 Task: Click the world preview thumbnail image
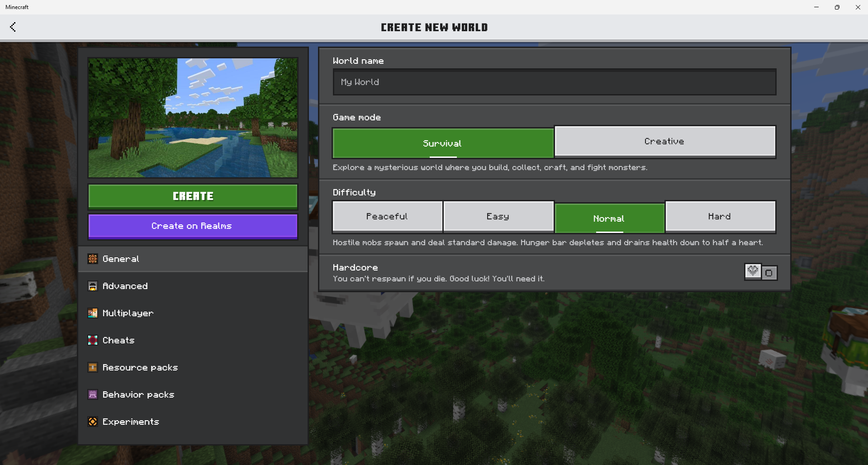[193, 118]
